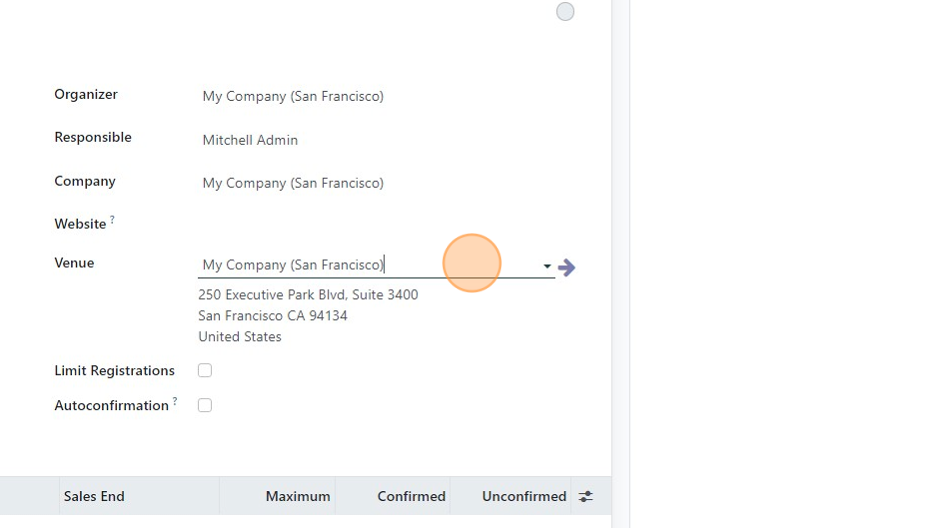Enable the Limit Registrations checkbox
946x528 pixels.
click(x=205, y=370)
